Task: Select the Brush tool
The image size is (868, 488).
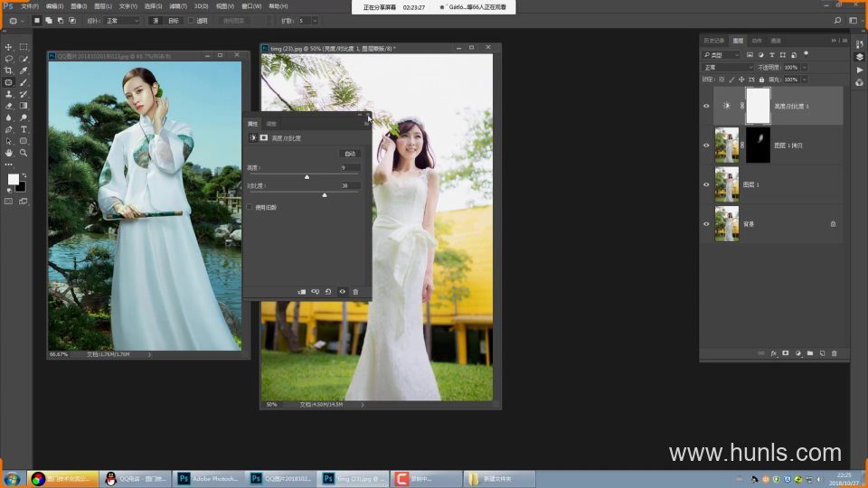Action: (24, 82)
